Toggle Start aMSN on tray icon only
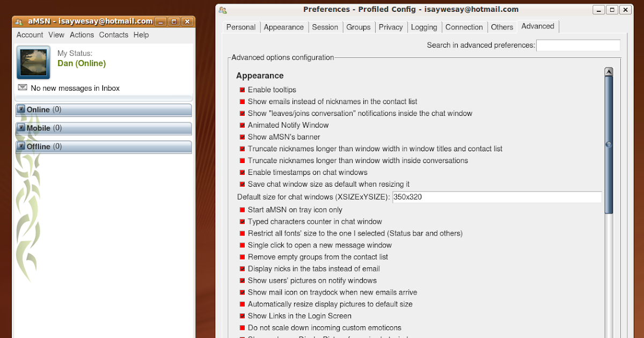Image resolution: width=644 pixels, height=338 pixels. click(243, 210)
